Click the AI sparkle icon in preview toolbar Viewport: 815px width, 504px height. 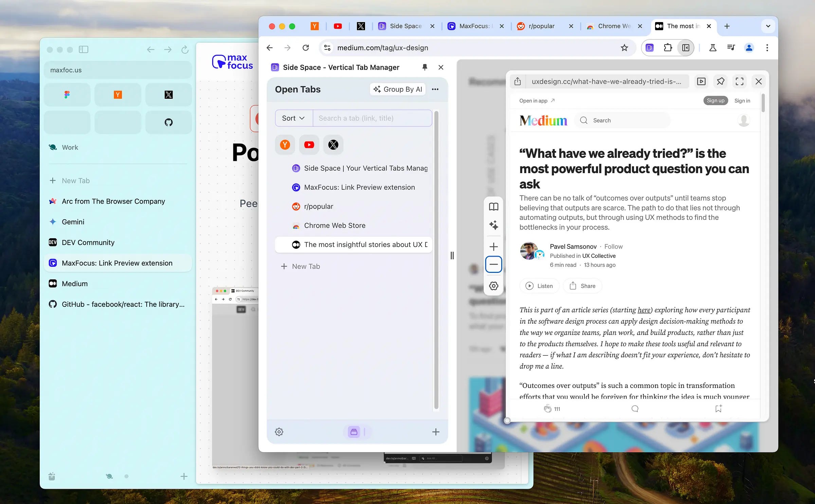point(493,225)
